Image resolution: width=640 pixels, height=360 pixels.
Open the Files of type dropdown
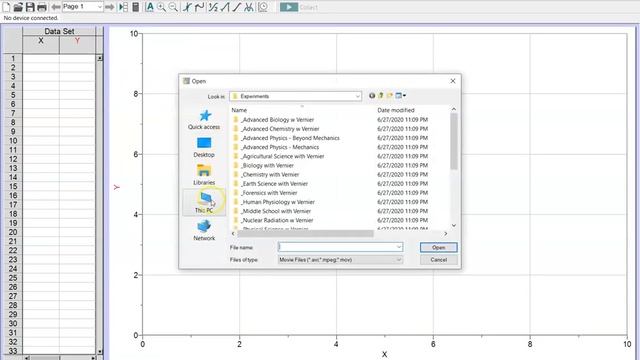tap(340, 260)
